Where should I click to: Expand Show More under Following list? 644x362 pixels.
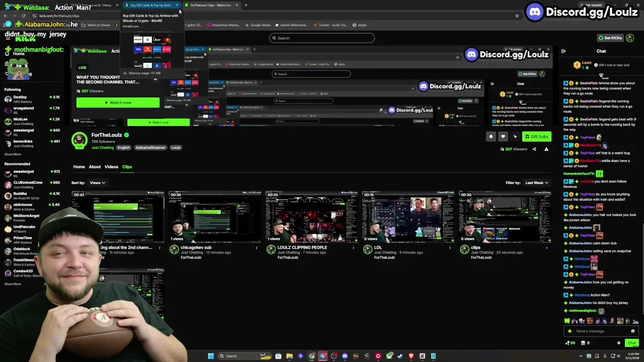pos(13,154)
